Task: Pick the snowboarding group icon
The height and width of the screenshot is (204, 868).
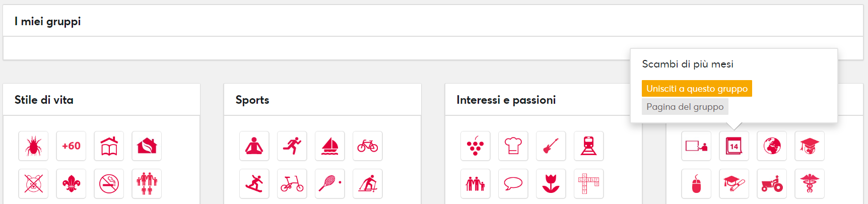Action: point(254,184)
